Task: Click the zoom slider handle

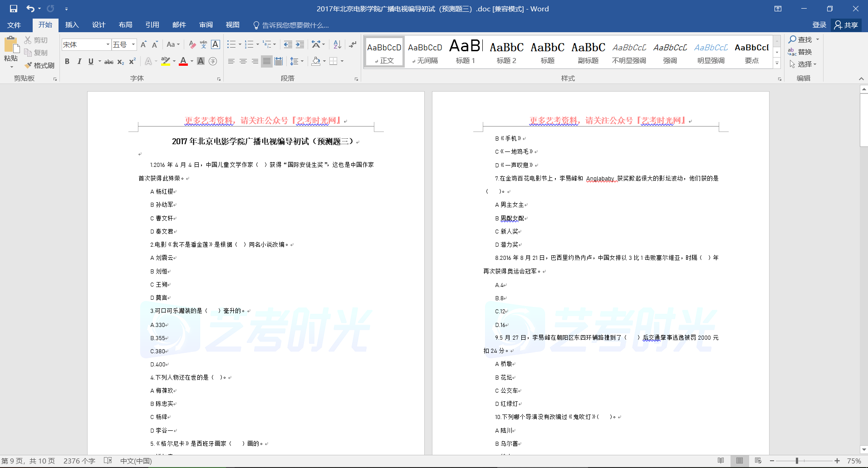Action: click(797, 461)
